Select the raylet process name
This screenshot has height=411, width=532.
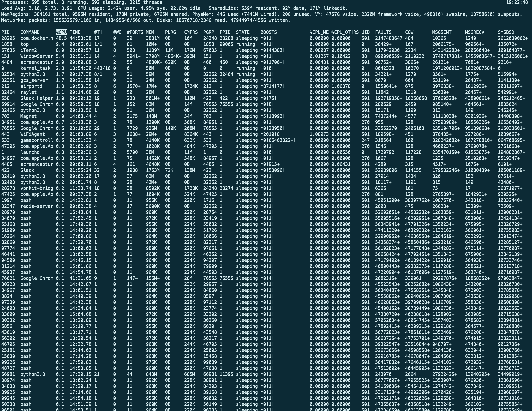[29, 92]
